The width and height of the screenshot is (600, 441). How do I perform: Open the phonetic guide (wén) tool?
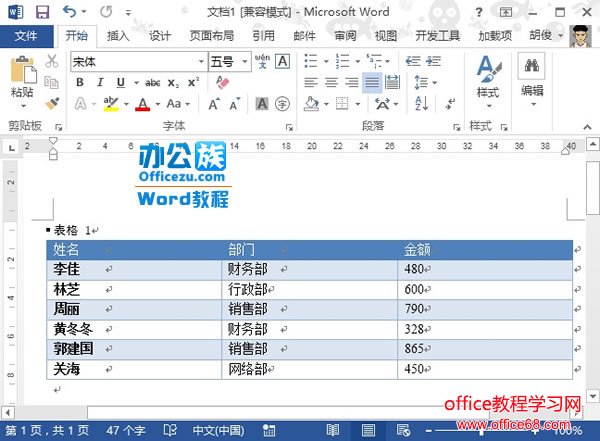pyautogui.click(x=262, y=61)
